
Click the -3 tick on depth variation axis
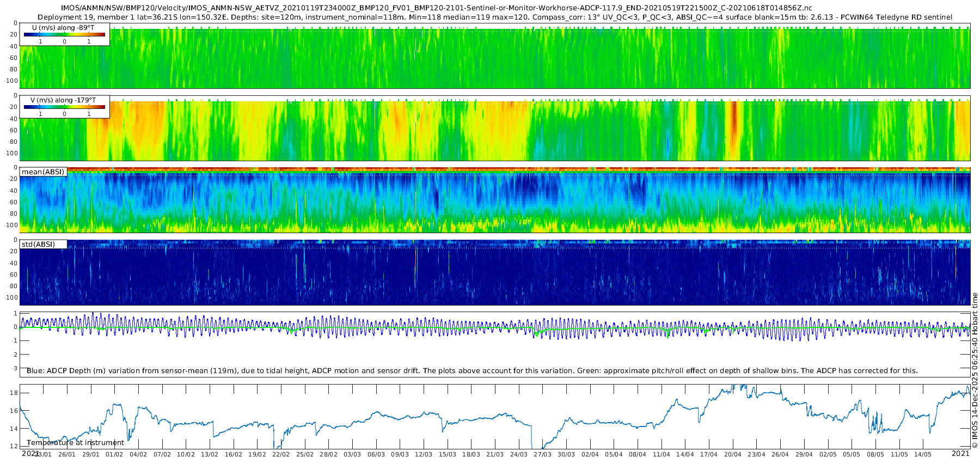[x=14, y=368]
